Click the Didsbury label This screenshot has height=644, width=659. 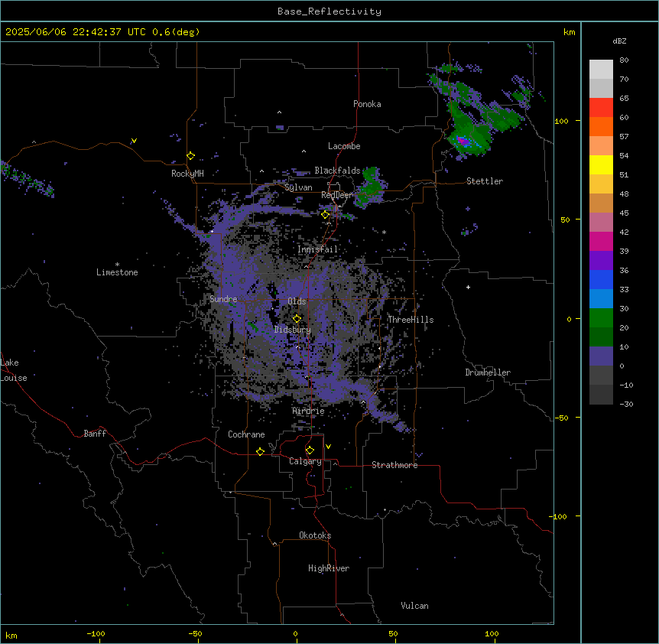click(x=293, y=330)
